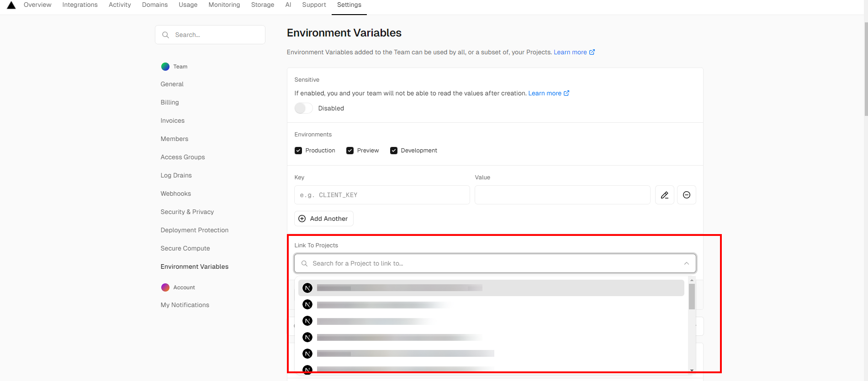Select the Settings tab

coord(349,5)
